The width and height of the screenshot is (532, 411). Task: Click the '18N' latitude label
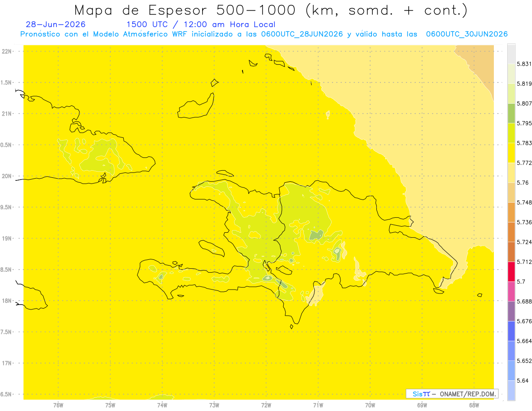7,301
